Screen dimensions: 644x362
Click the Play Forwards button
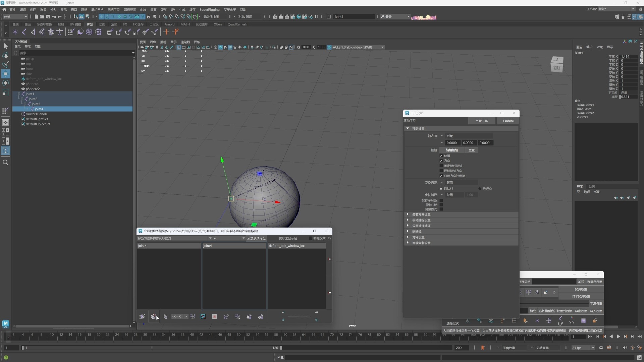[618, 337]
